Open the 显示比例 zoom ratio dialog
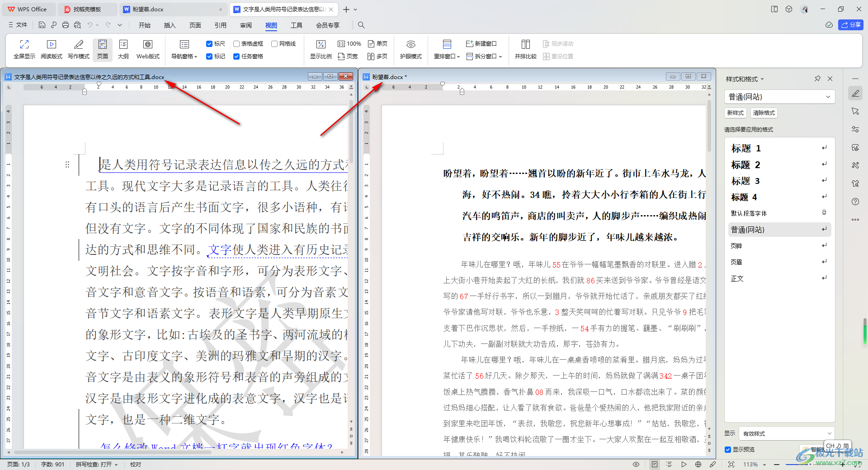The width and height of the screenshot is (868, 470). (x=321, y=45)
